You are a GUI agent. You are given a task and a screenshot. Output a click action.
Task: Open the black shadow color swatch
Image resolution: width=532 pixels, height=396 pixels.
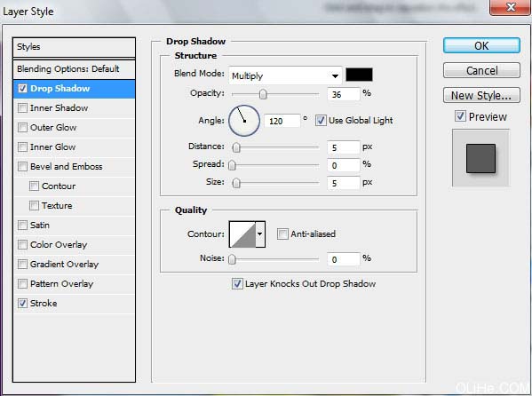point(359,75)
